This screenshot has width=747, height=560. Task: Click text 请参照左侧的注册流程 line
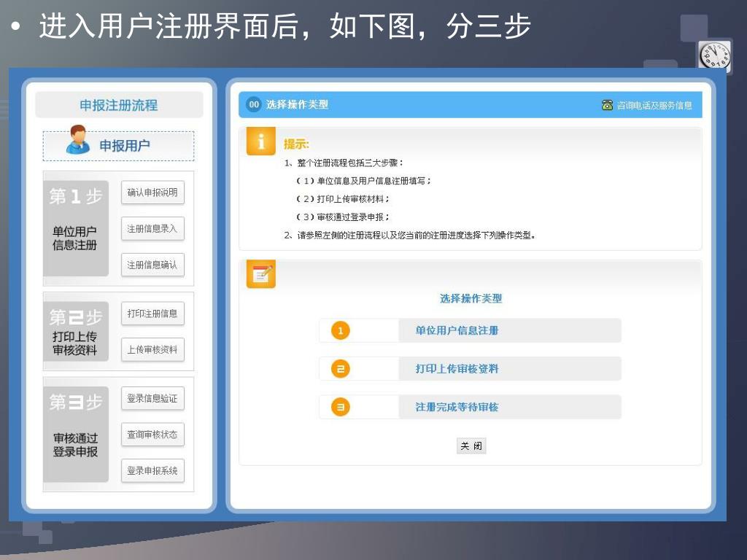coord(410,236)
